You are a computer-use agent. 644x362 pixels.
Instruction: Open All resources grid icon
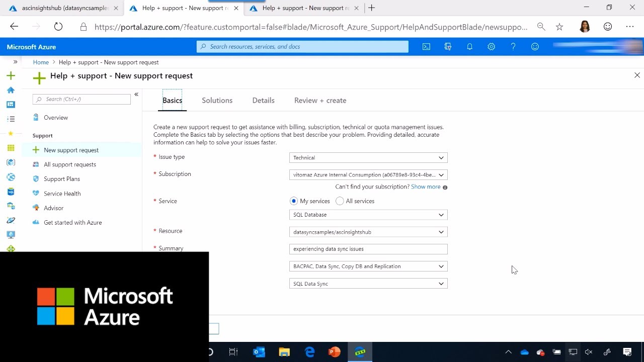[11, 148]
